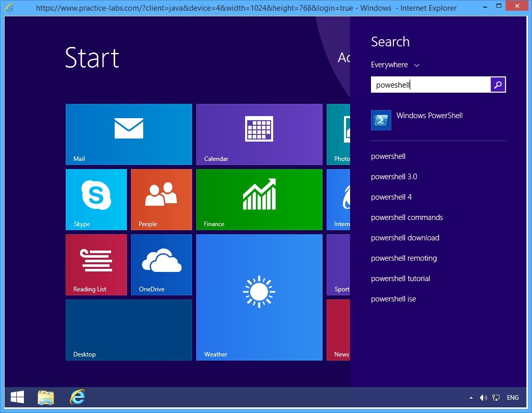This screenshot has width=532, height=413.
Task: Open the People tile
Action: click(x=161, y=199)
